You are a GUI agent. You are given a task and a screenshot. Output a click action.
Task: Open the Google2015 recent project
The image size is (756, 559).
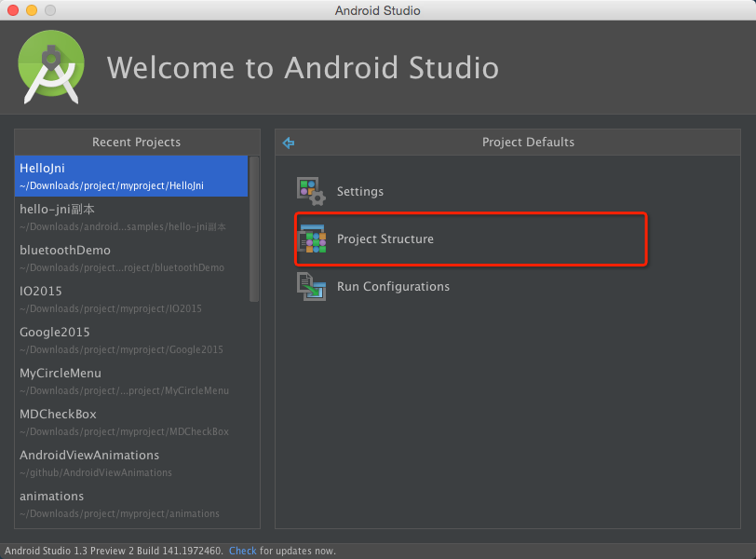(131, 340)
